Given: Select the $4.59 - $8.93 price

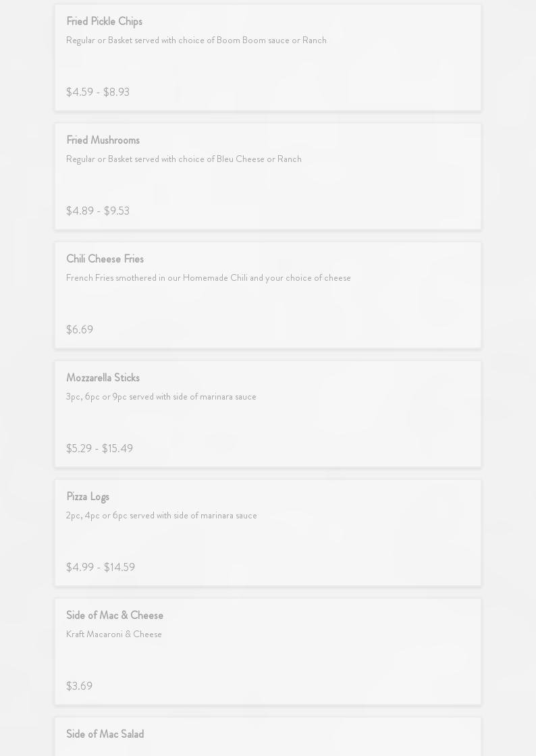Looking at the screenshot, I should [98, 92].
